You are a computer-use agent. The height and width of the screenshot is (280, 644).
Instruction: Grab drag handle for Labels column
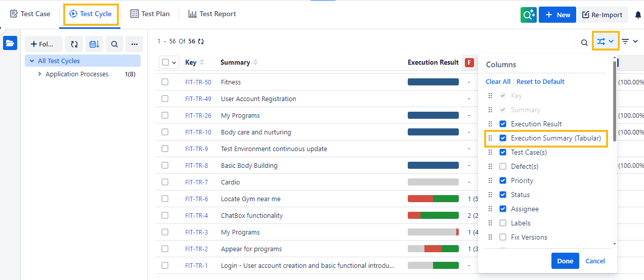(x=490, y=223)
